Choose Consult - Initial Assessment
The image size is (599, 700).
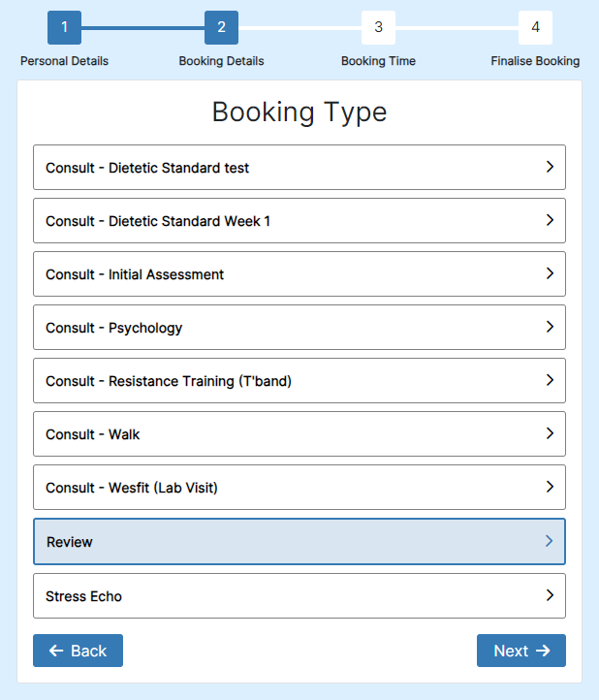[299, 273]
